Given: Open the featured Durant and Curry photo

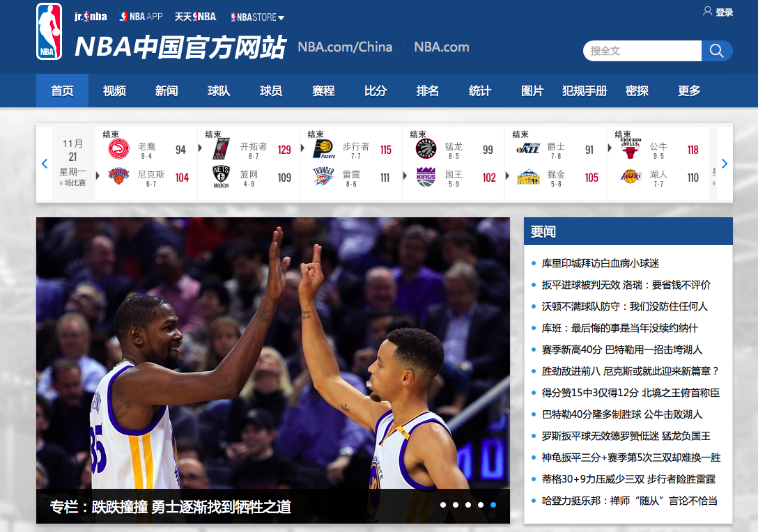Looking at the screenshot, I should (x=272, y=353).
